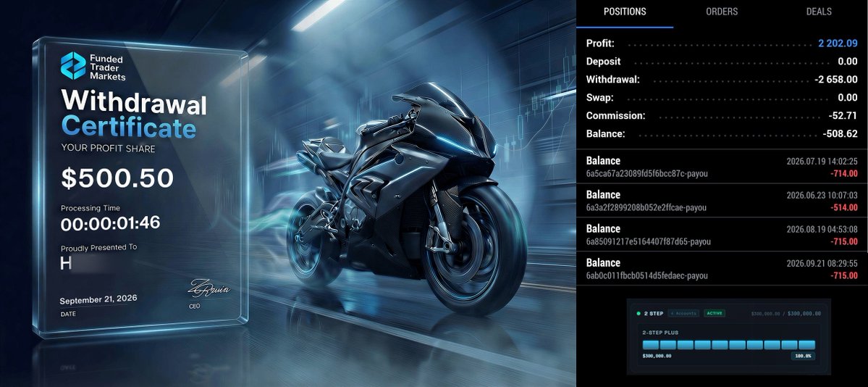Select the Balance total -508.62
Screen dimensions: 868x387
[x=840, y=133]
